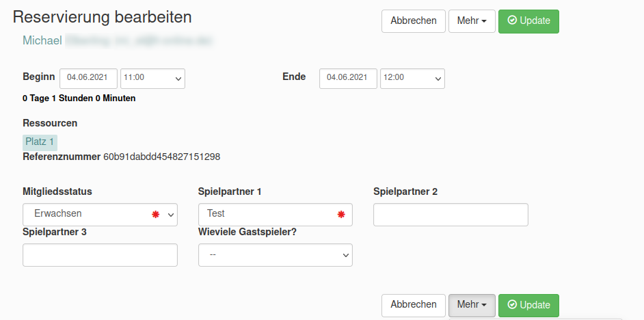Click the Platz 1 resource tag

click(40, 142)
